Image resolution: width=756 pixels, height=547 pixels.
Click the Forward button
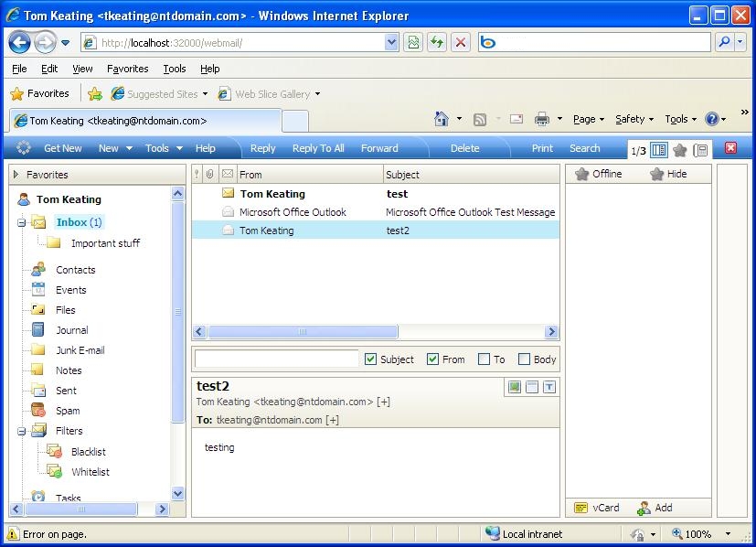379,148
